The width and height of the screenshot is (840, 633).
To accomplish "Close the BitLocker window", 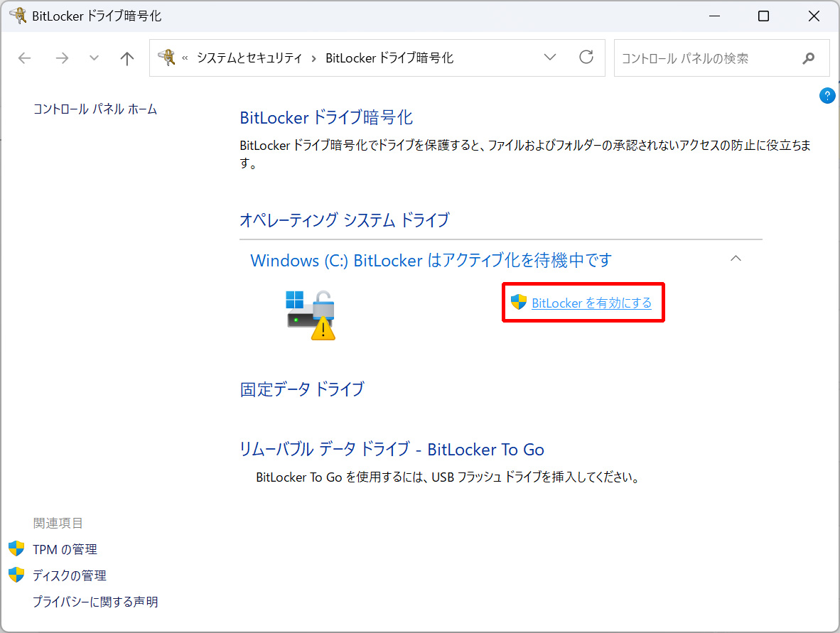I will pos(814,16).
